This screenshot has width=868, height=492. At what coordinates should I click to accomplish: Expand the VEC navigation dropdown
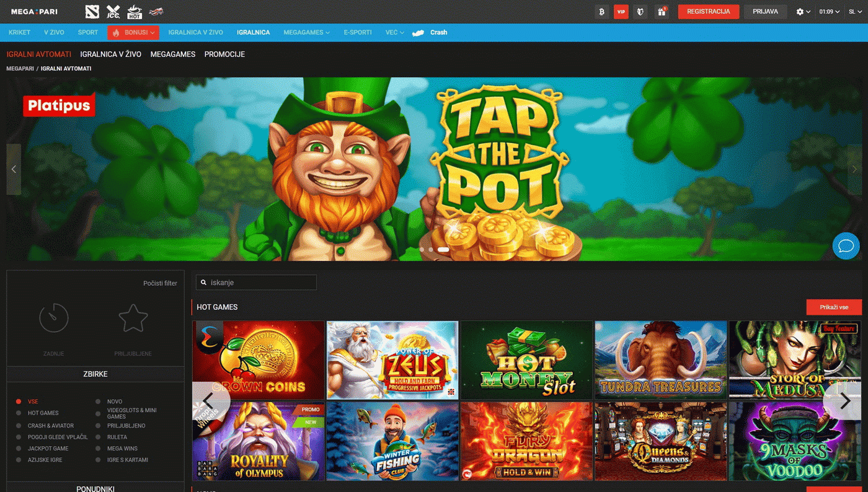394,32
